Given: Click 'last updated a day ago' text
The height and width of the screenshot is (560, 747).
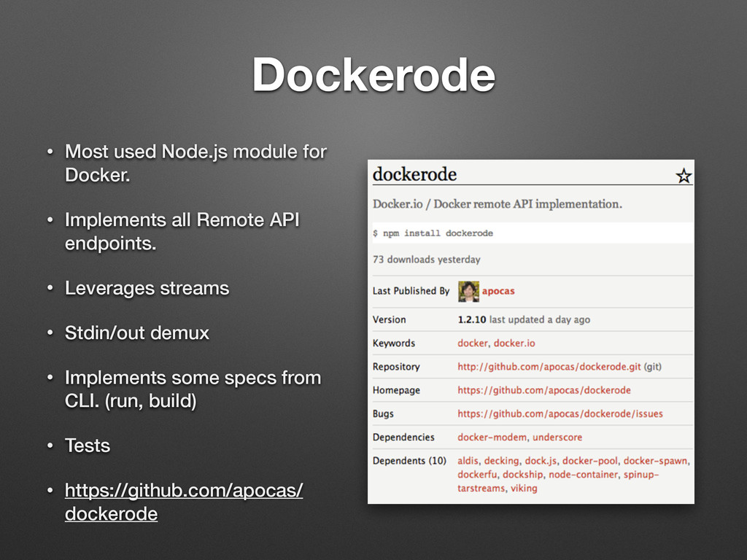Looking at the screenshot, I should tap(540, 319).
